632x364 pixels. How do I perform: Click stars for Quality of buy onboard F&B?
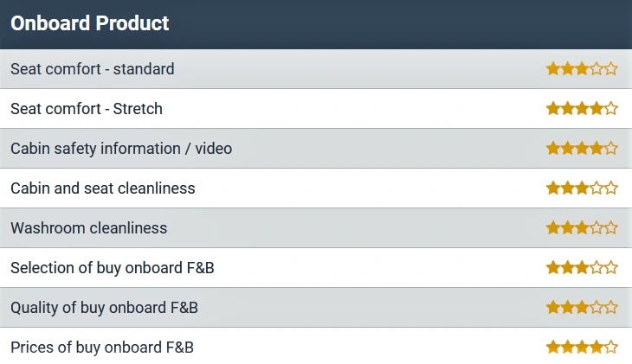pos(582,308)
